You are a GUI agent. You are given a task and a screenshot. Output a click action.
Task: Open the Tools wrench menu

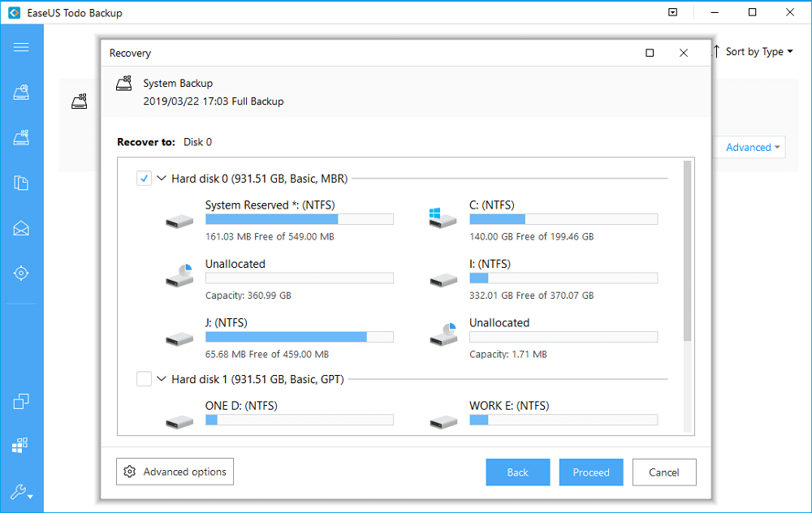[21, 491]
